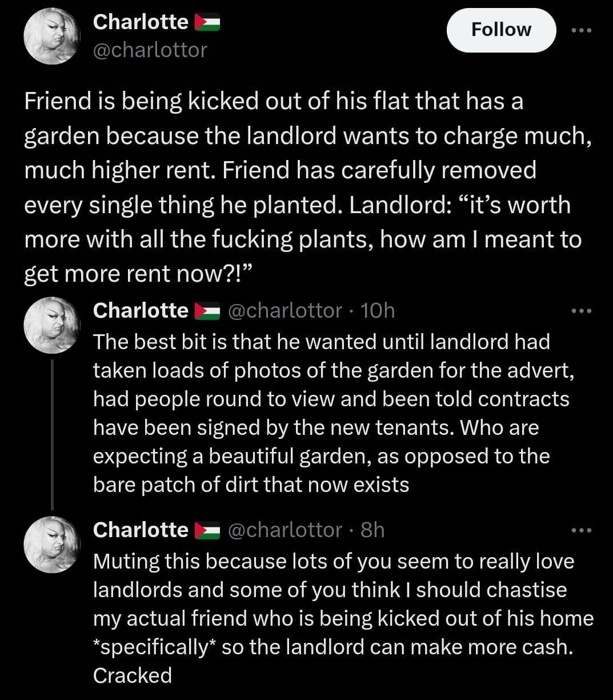Screen dimensions: 613x700
Task: Open the Charlotte display name on the main tweet
Action: 140,22
